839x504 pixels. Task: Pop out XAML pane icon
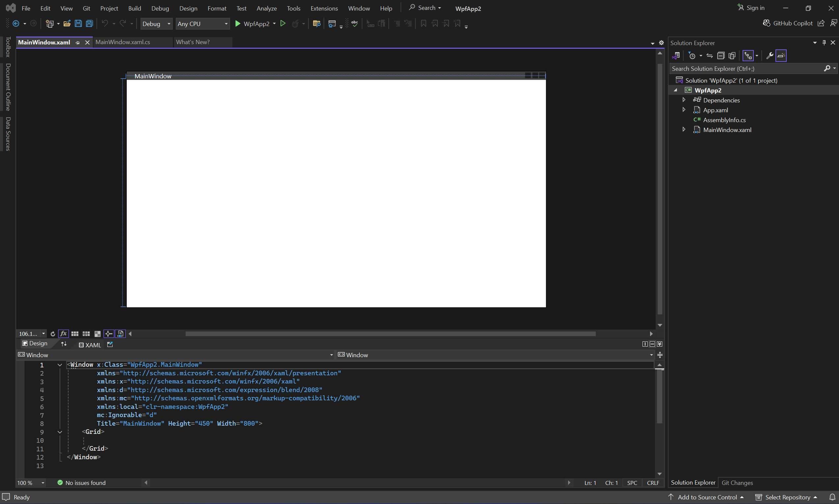110,344
